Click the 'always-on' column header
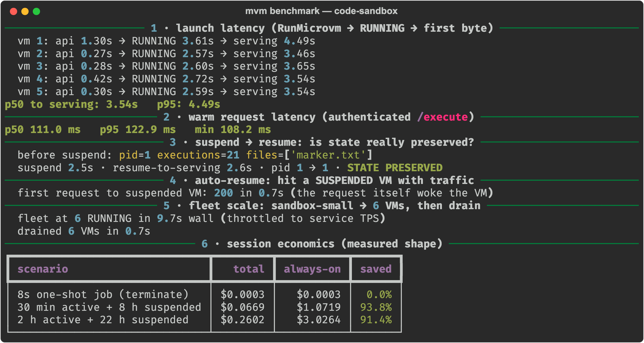 [312, 269]
